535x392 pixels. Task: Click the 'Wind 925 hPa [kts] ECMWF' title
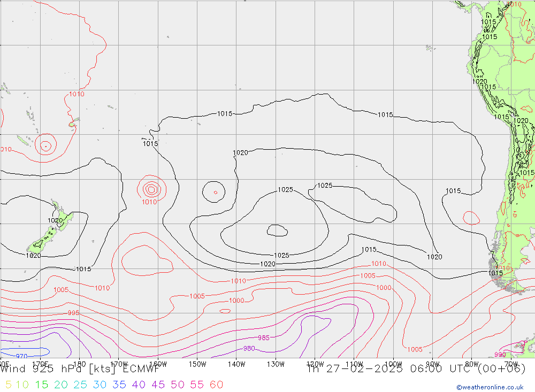[80, 369]
